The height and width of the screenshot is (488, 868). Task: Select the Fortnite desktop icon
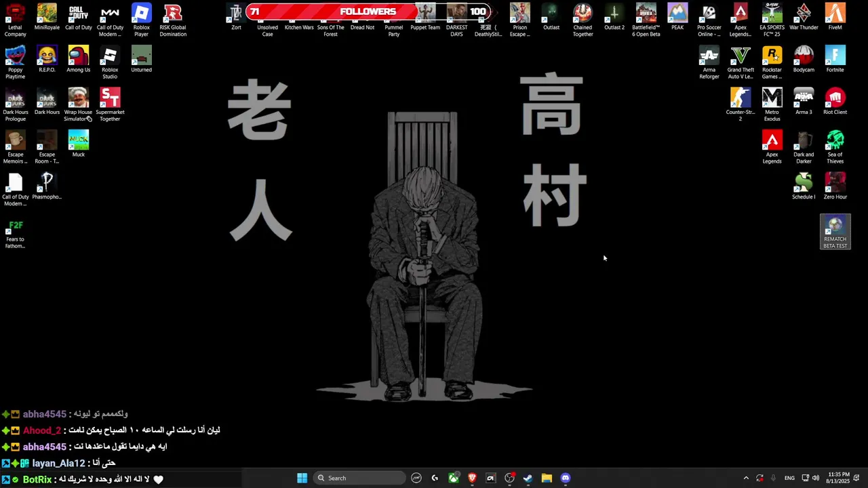[x=835, y=59]
